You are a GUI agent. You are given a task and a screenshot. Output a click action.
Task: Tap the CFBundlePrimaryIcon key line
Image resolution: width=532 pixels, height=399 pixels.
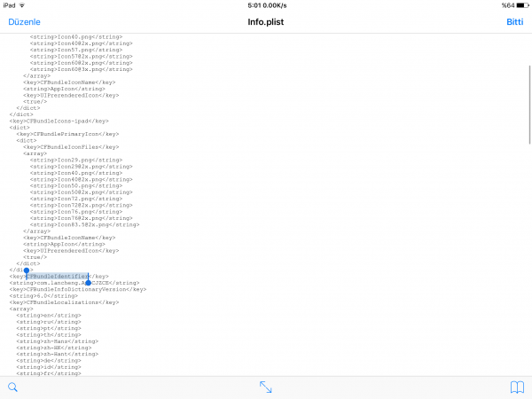pyautogui.click(x=67, y=134)
